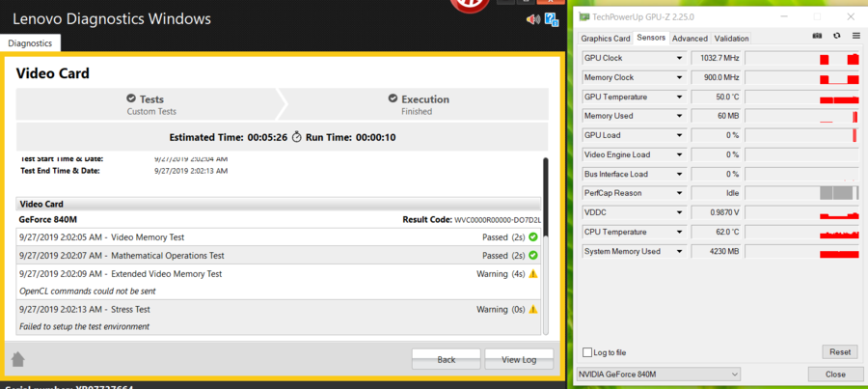This screenshot has height=389, width=868.
Task: Click the CPU Temperature value 62.0 °C
Action: [x=717, y=232]
